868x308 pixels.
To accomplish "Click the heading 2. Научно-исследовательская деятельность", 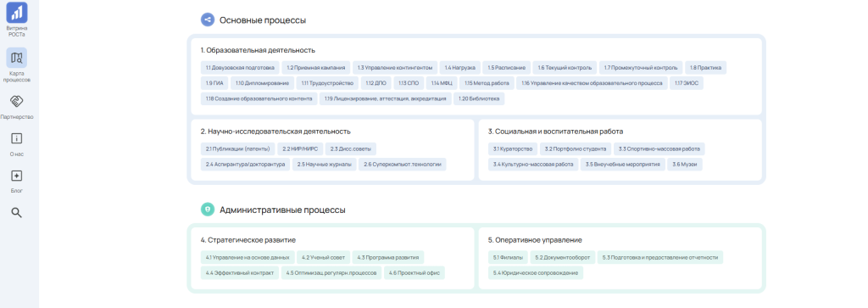I will pos(275,132).
